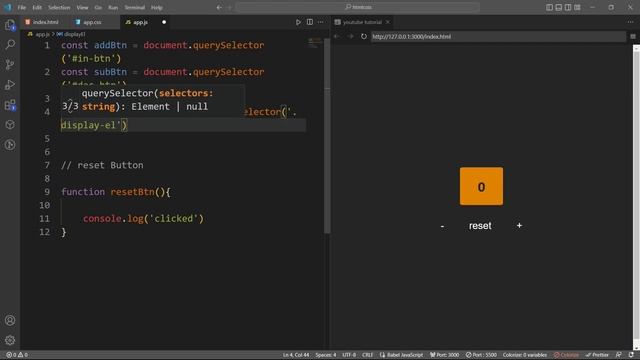Select the youtube tutorial preview tab

pos(362,22)
